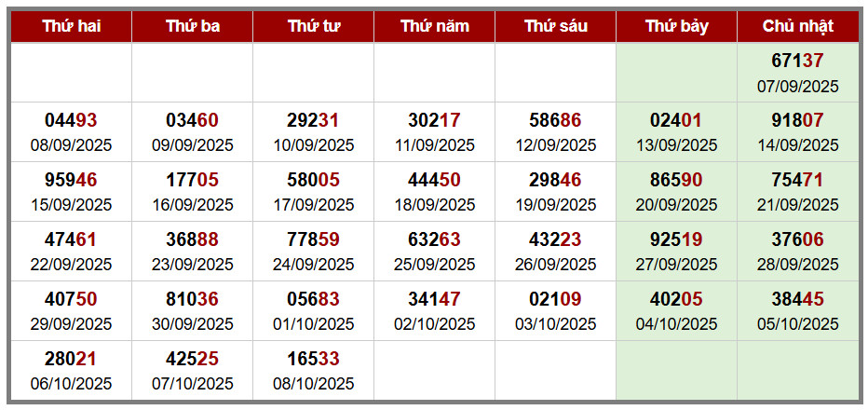Click result 81036 dated 30/09/2025
Image resolution: width=868 pixels, height=410 pixels.
192,310
